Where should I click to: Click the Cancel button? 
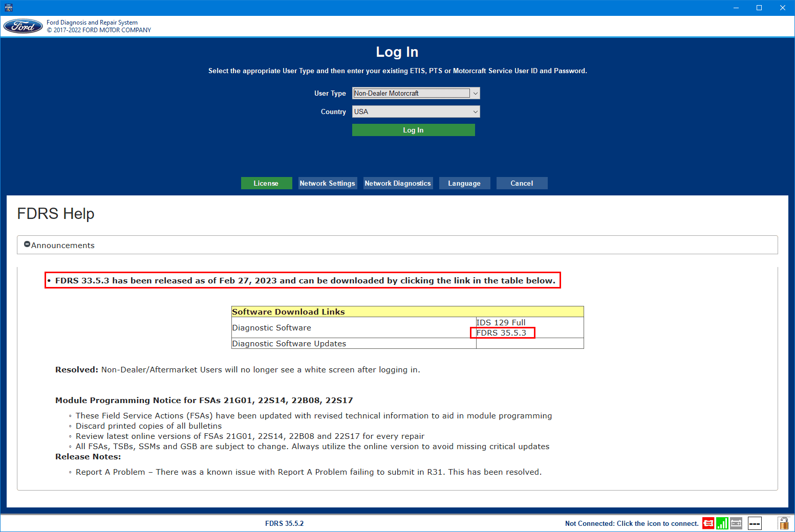tap(522, 183)
